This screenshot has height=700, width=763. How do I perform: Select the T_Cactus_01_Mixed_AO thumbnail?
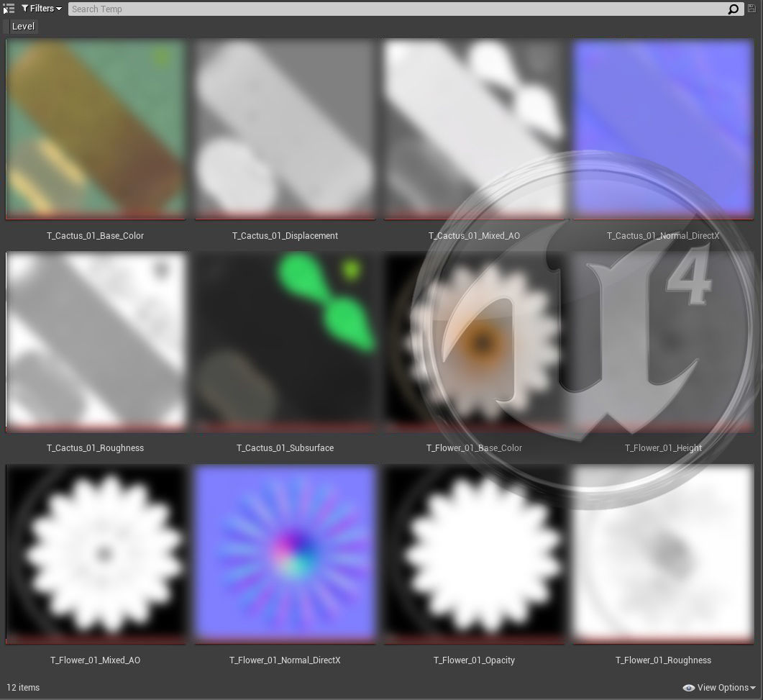(475, 129)
